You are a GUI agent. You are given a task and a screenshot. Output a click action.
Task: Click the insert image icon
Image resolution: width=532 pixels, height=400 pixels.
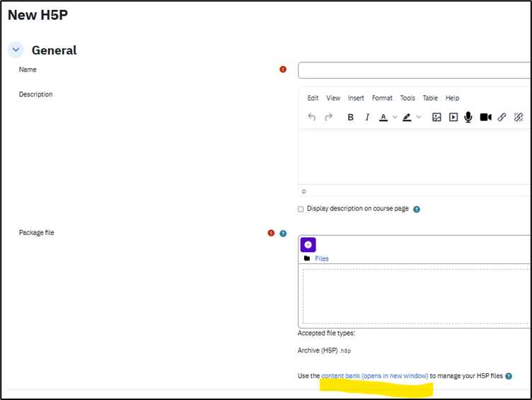click(436, 118)
